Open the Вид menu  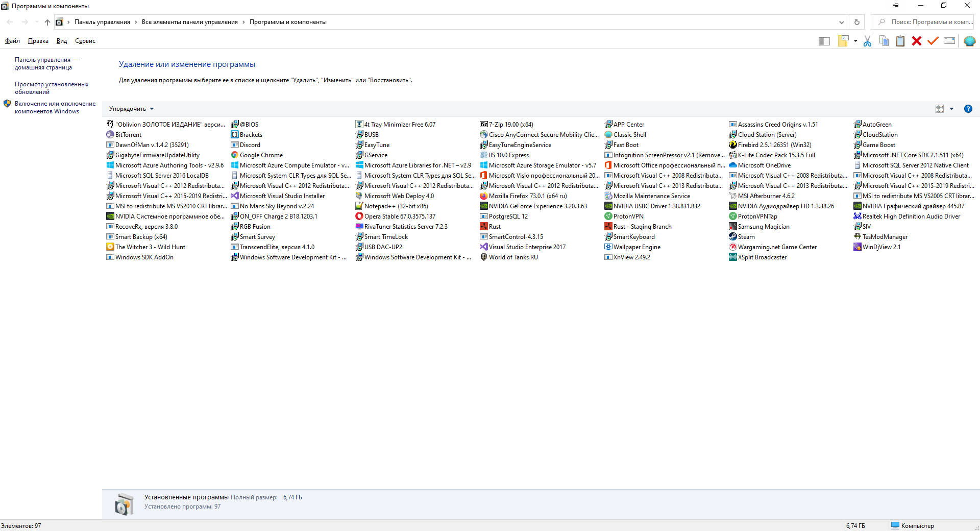62,41
